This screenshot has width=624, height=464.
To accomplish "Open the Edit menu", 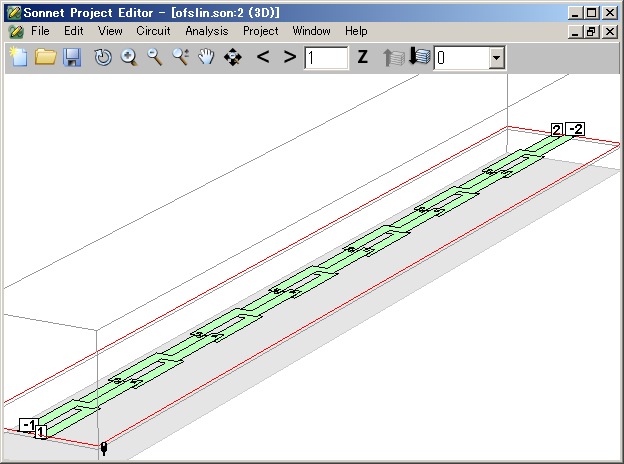I will coord(74,31).
